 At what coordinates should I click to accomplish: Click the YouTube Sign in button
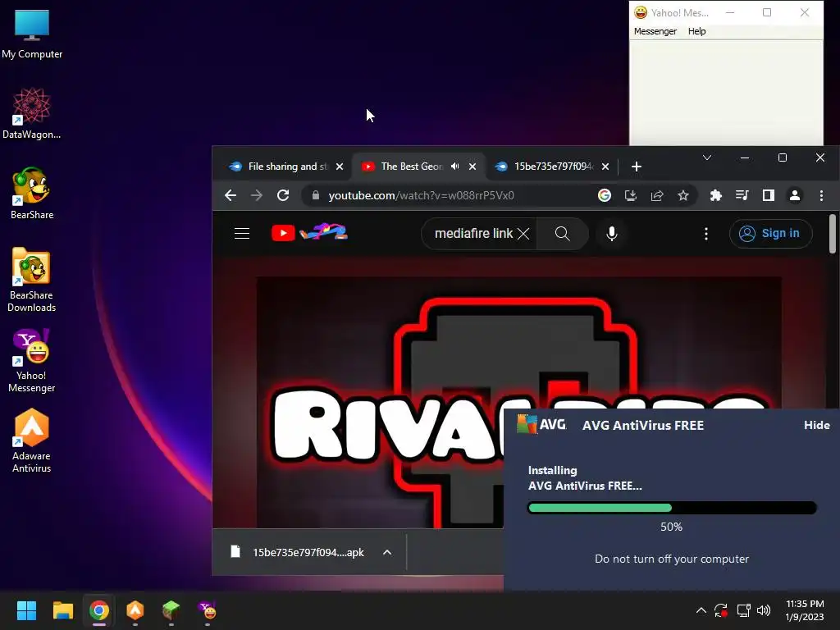(x=771, y=234)
